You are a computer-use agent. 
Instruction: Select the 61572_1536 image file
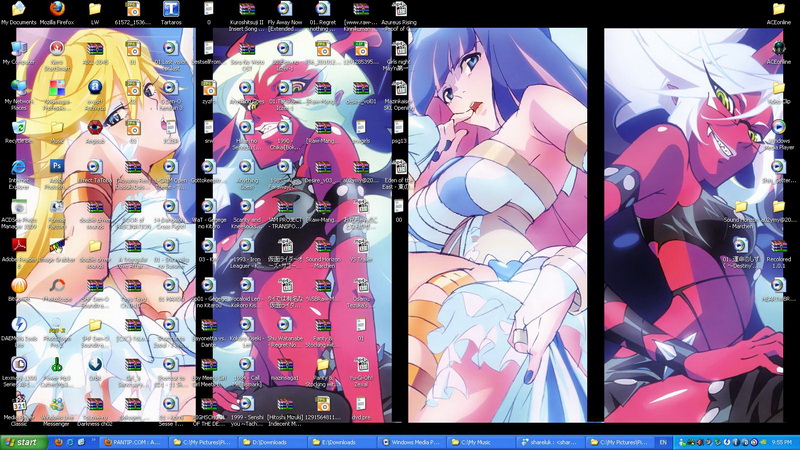click(133, 13)
